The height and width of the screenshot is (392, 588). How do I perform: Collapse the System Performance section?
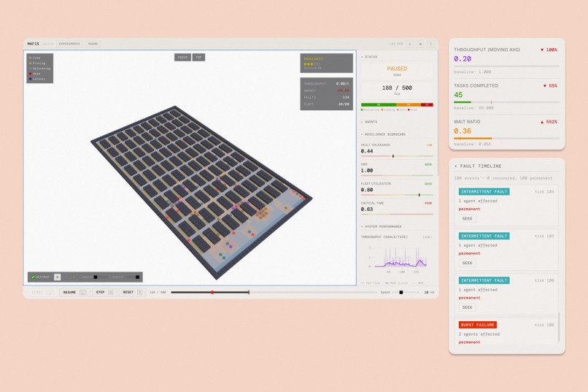coord(381,226)
